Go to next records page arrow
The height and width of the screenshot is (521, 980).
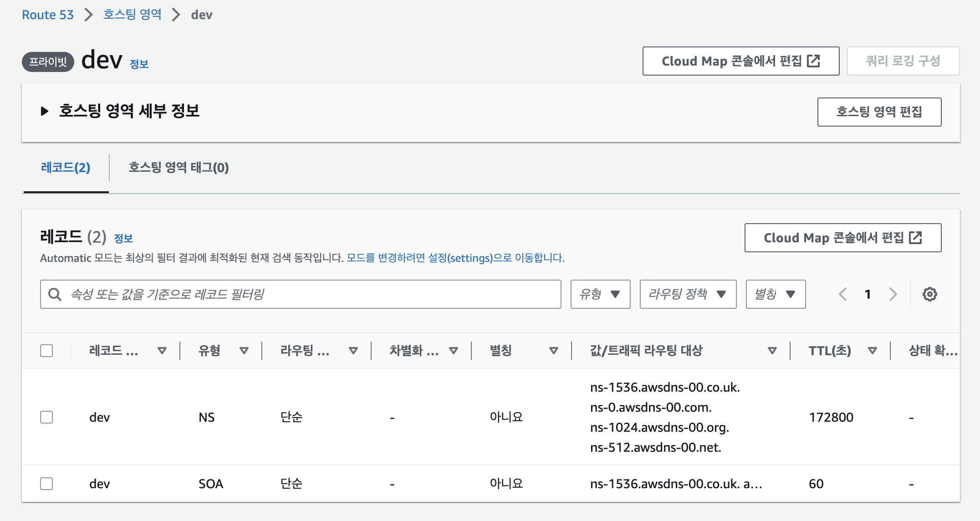[x=893, y=294]
